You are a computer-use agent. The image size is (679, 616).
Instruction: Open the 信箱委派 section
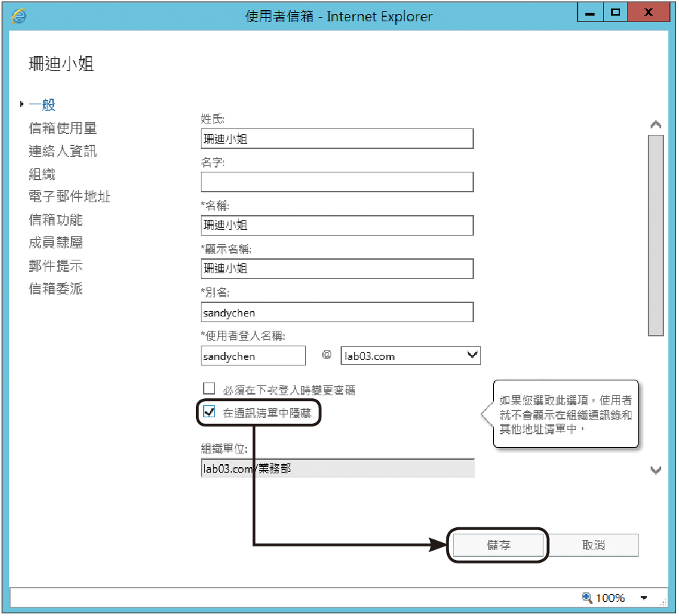[x=56, y=289]
